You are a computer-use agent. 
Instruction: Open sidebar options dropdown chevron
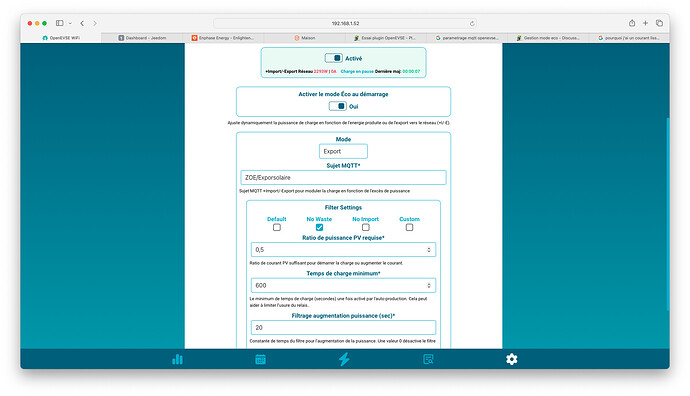[70, 23]
